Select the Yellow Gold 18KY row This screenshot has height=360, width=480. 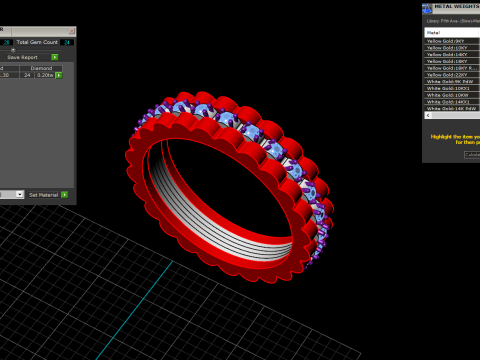coord(452,61)
